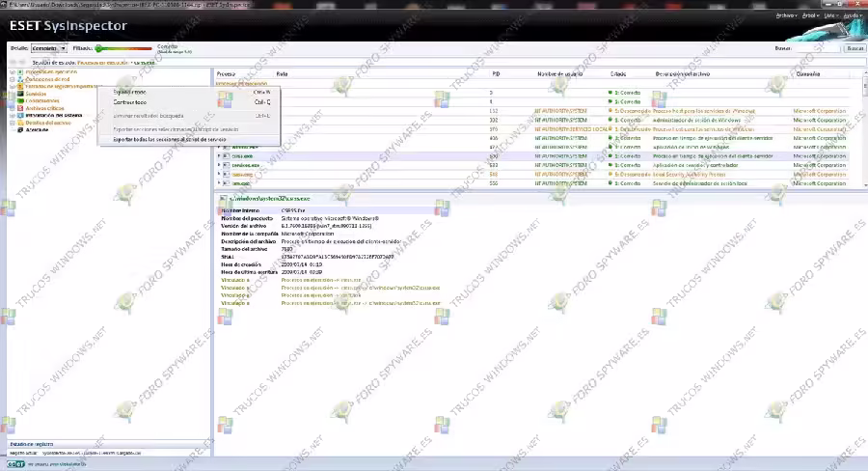Choose Expandir todo from context menu

coord(188,92)
